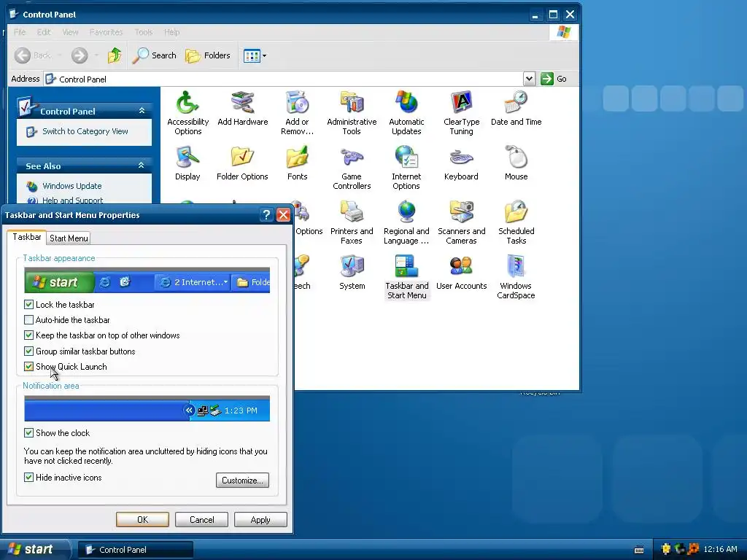Click the on-screen keyboard tray icon
The image size is (747, 560).
pyautogui.click(x=639, y=550)
